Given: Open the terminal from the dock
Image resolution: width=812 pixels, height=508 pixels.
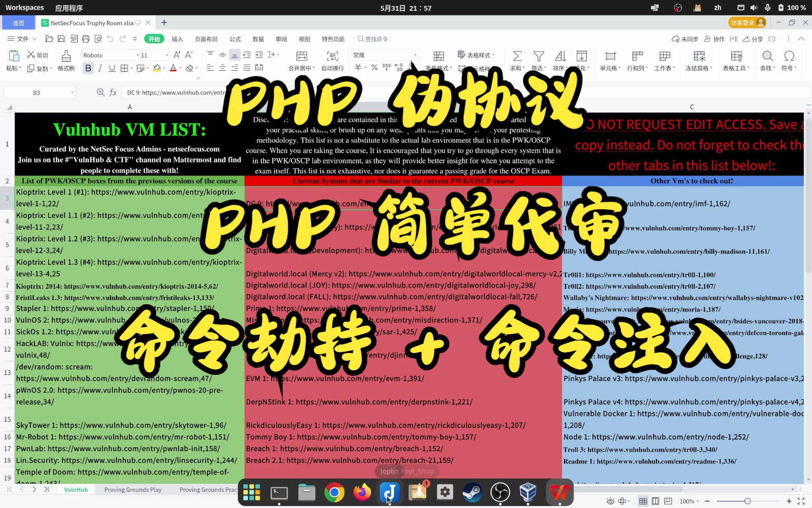Looking at the screenshot, I should pos(279,492).
